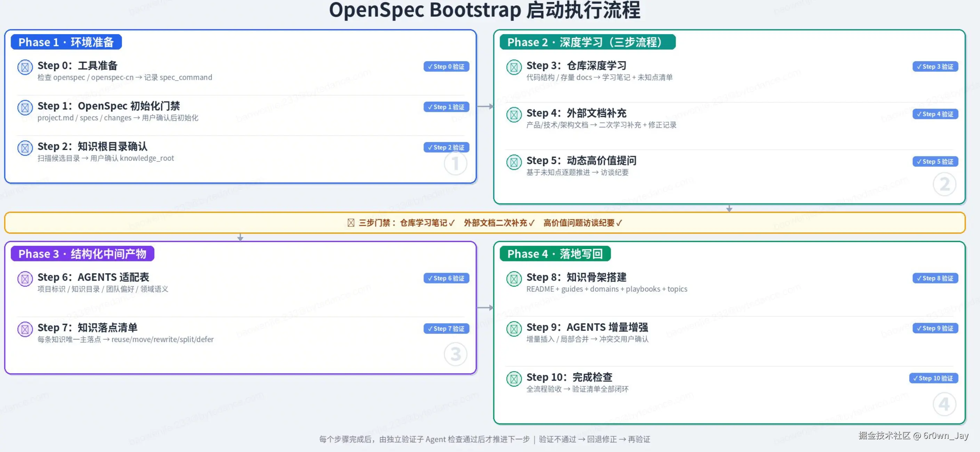Click the Step 0 circular icon
This screenshot has width=980, height=452.
(x=25, y=68)
